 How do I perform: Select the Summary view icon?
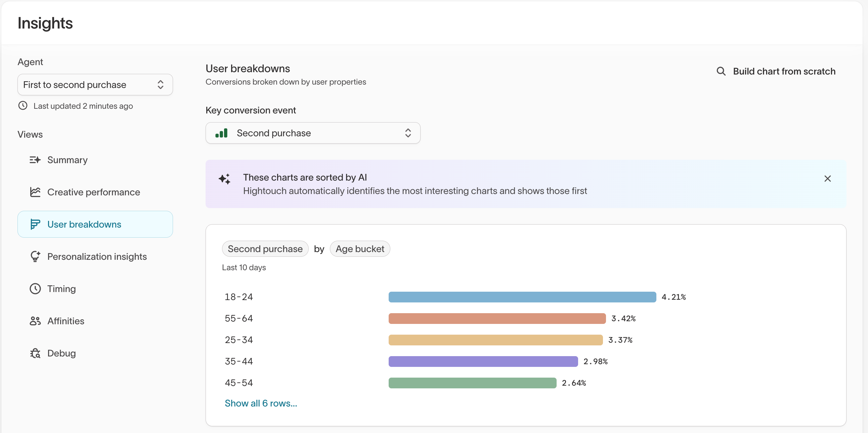click(x=35, y=159)
